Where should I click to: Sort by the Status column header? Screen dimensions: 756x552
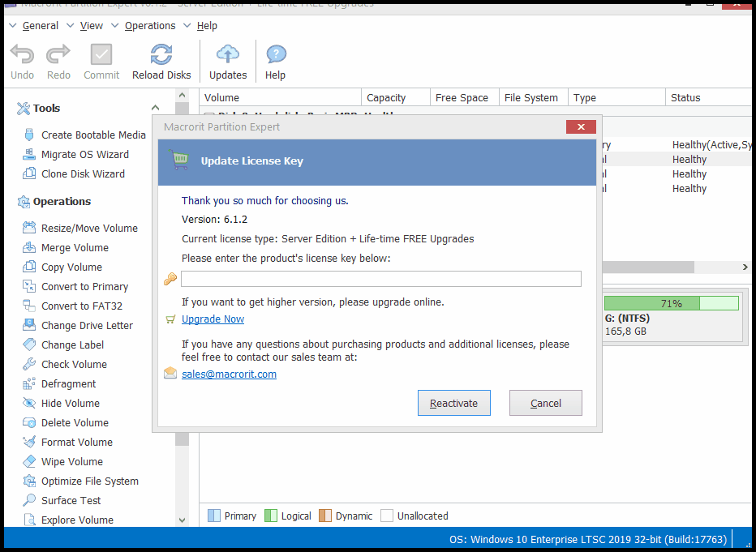(708, 97)
